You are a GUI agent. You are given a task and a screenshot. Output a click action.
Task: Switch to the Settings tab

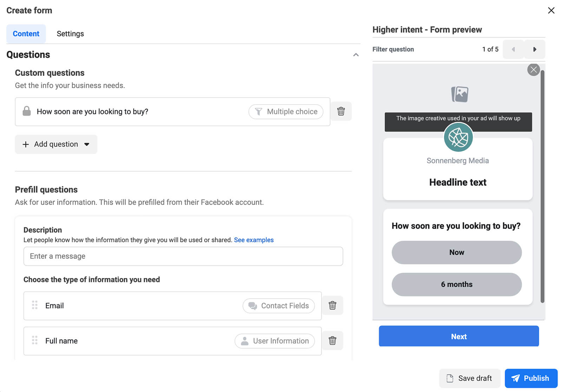point(70,34)
